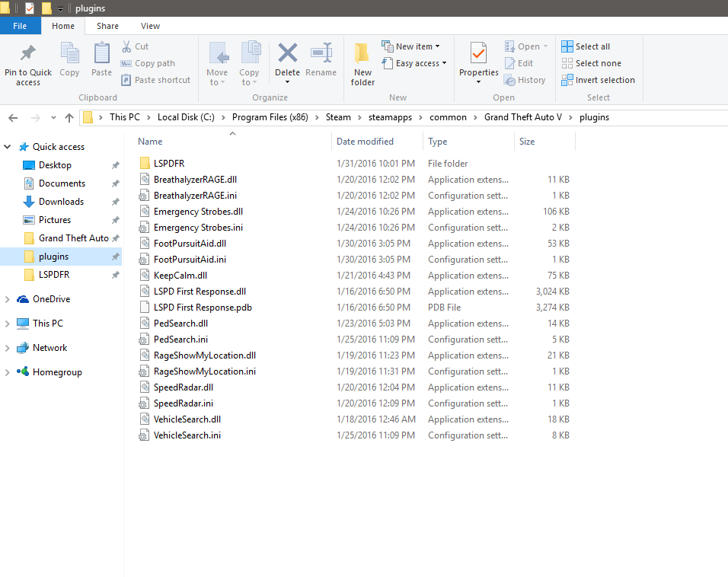Open the Easy access dropdown
Image resolution: width=728 pixels, height=577 pixels.
(444, 63)
